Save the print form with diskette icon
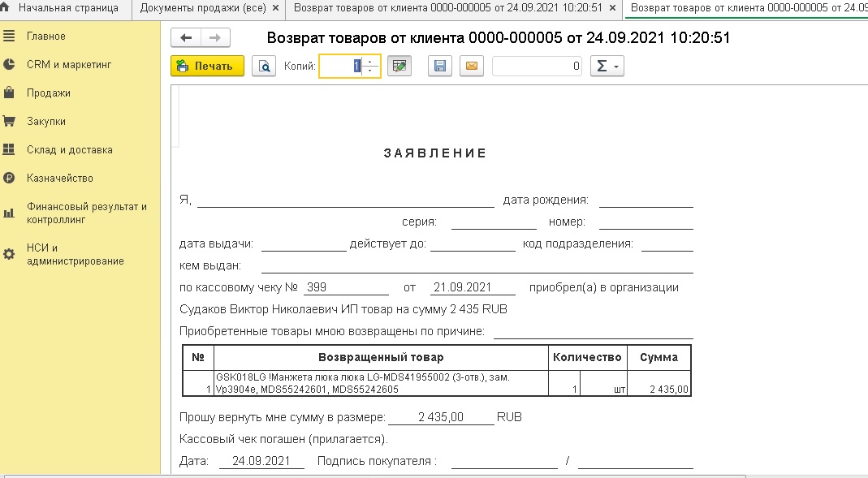The height and width of the screenshot is (478, 868). click(x=439, y=67)
